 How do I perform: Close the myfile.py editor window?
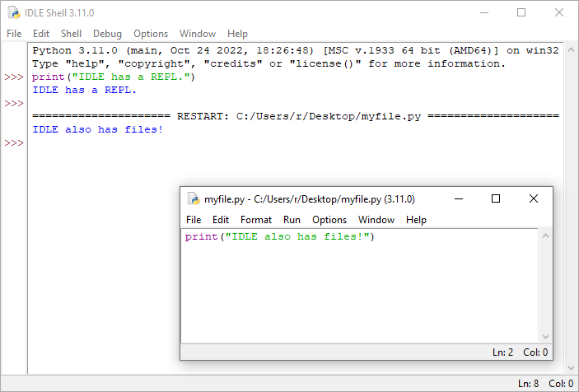click(x=534, y=199)
